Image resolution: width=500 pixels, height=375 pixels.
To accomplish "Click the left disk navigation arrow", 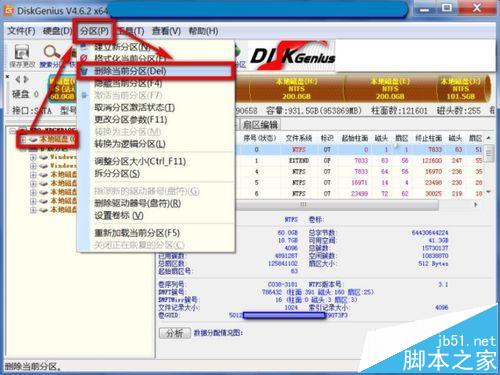I will [18, 79].
